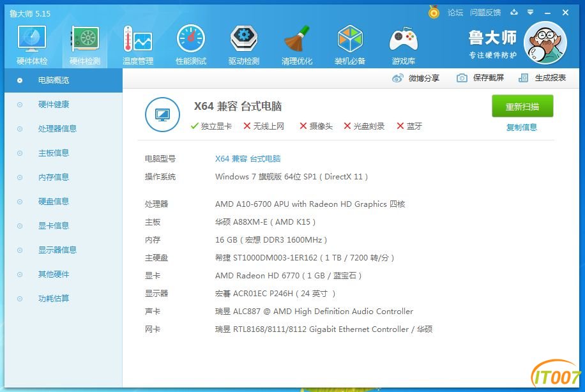
Task: Click 生成报表 generate report
Action: [542, 78]
